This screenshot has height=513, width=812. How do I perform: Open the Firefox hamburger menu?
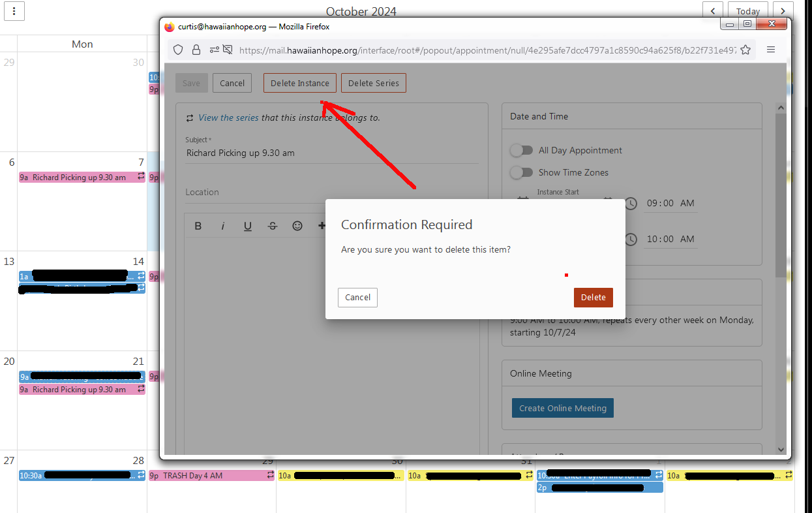tap(771, 50)
